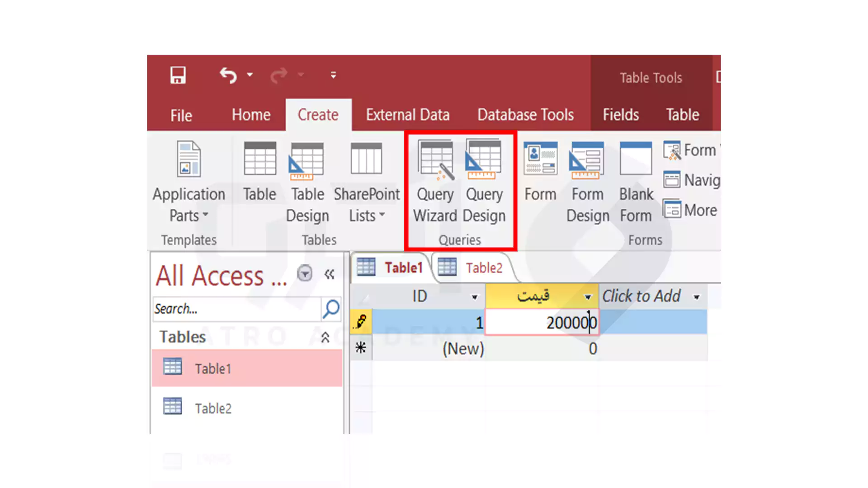Open navigation pane filter dropdown circle
Image resolution: width=868 pixels, height=488 pixels.
(x=305, y=273)
